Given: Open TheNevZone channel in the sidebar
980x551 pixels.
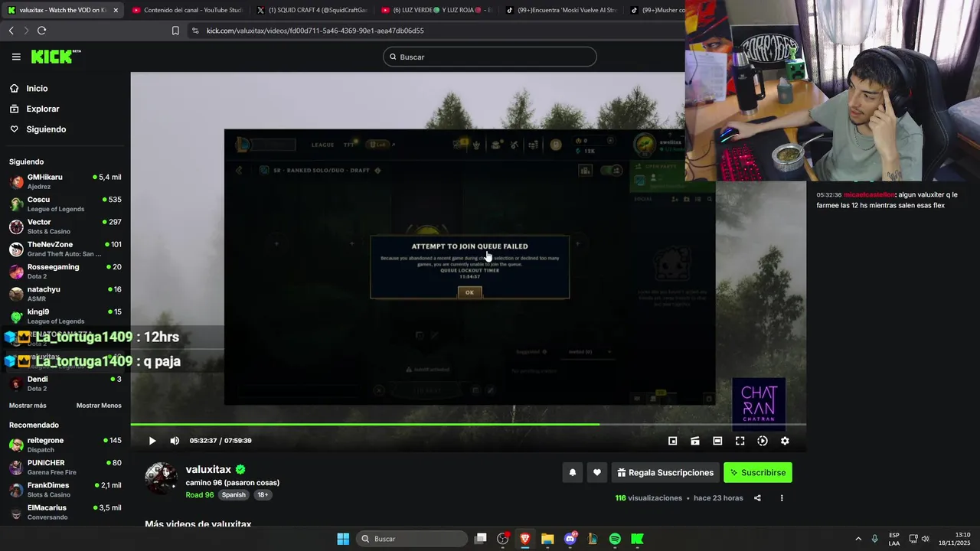Looking at the screenshot, I should pos(65,249).
